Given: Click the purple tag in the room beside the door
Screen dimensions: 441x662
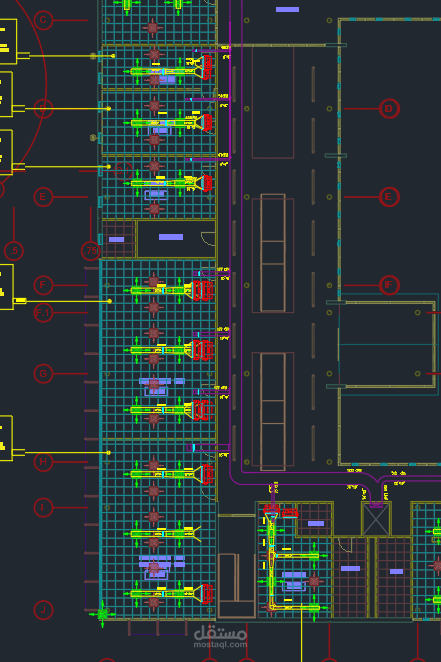Looking at the screenshot, I should pos(171,237).
